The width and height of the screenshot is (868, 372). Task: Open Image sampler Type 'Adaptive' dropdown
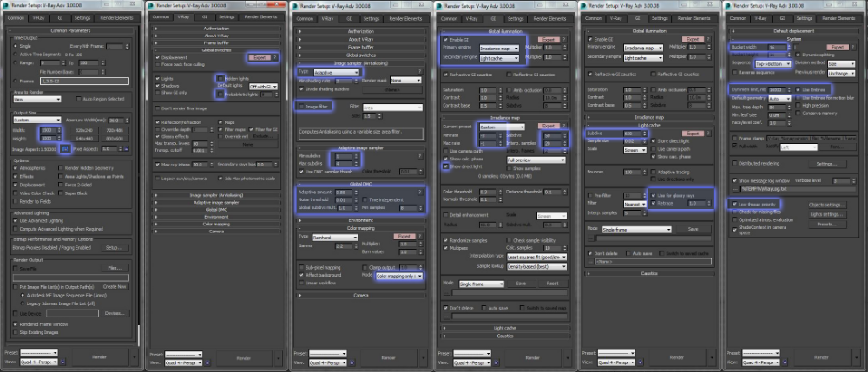tap(337, 73)
